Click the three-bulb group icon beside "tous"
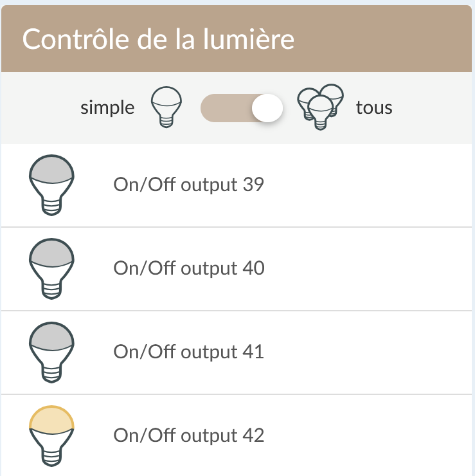475x476 pixels. click(320, 107)
